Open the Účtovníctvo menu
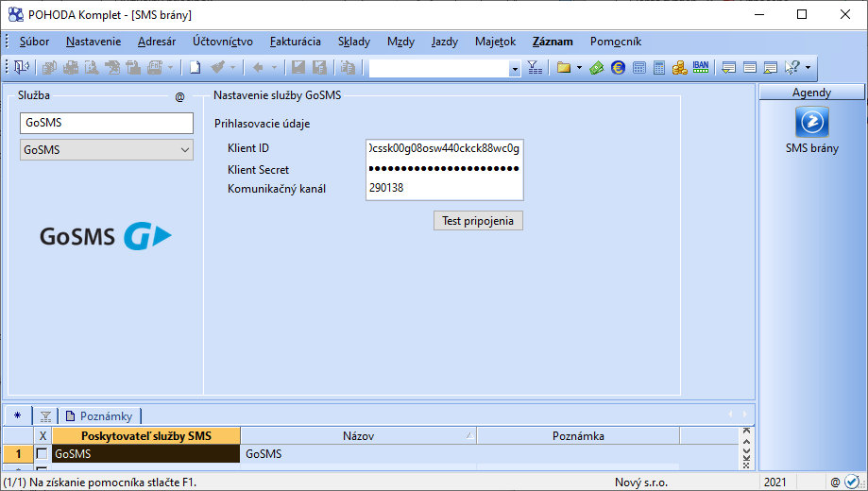868x491 pixels. point(223,42)
